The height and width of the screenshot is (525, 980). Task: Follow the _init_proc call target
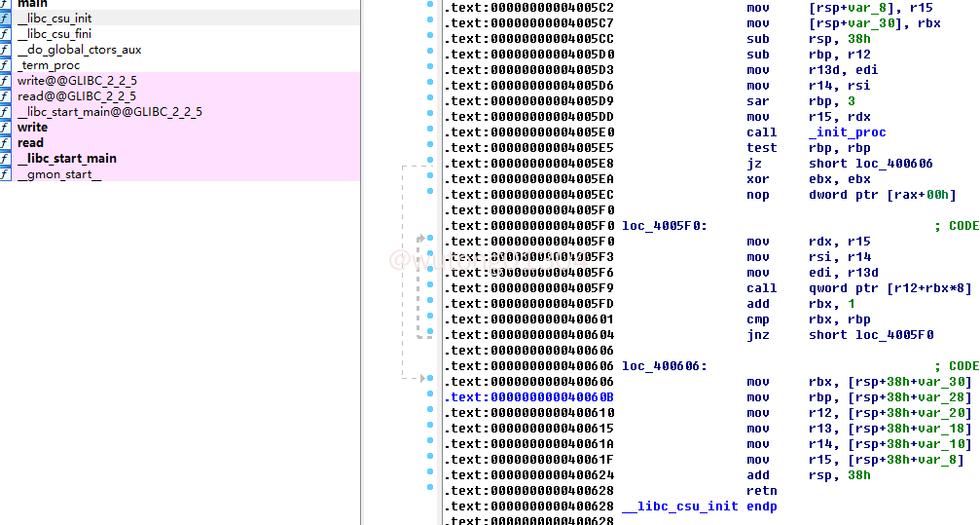pyautogui.click(x=847, y=132)
